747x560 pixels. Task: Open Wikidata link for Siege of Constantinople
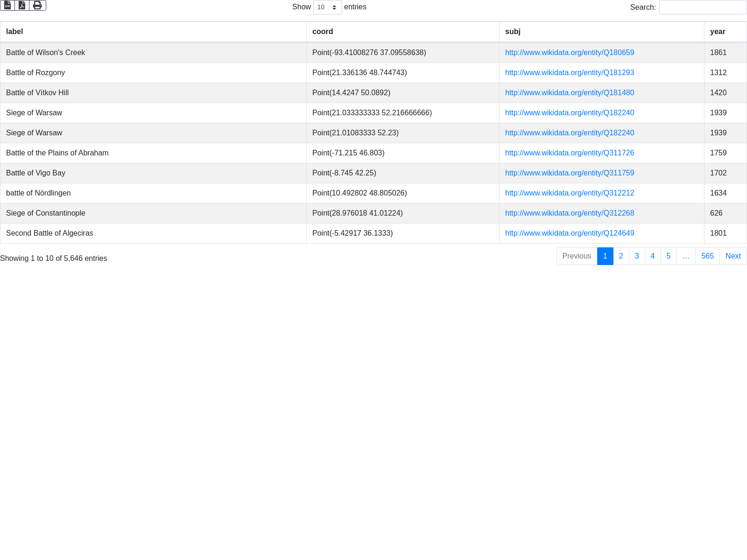point(569,213)
